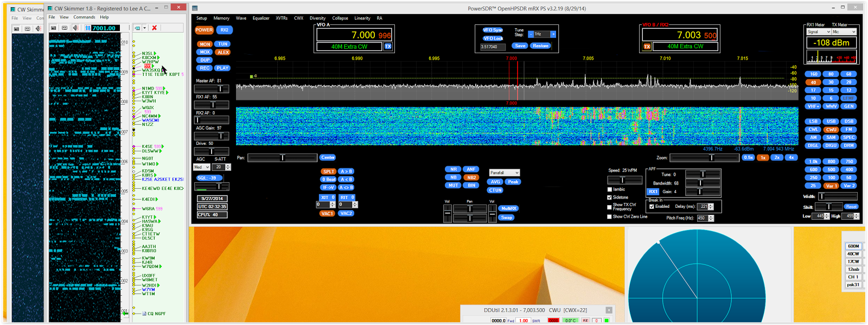The image size is (868, 325).
Task: Open Equalizer menu in PowerSDR
Action: point(261,18)
